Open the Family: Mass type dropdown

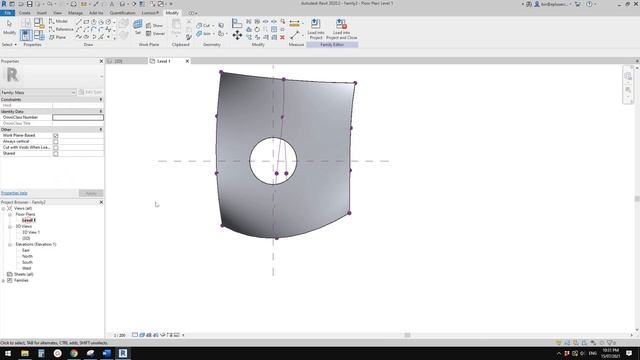coord(38,92)
